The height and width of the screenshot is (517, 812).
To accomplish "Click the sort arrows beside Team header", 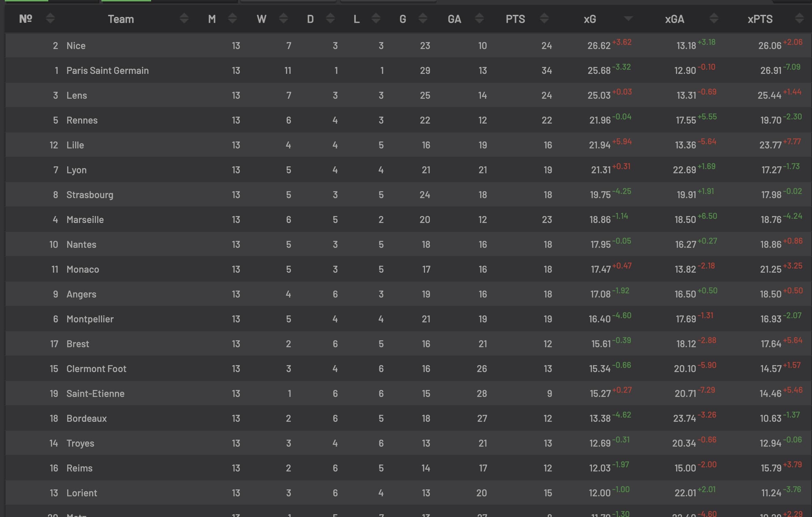I will pos(184,18).
